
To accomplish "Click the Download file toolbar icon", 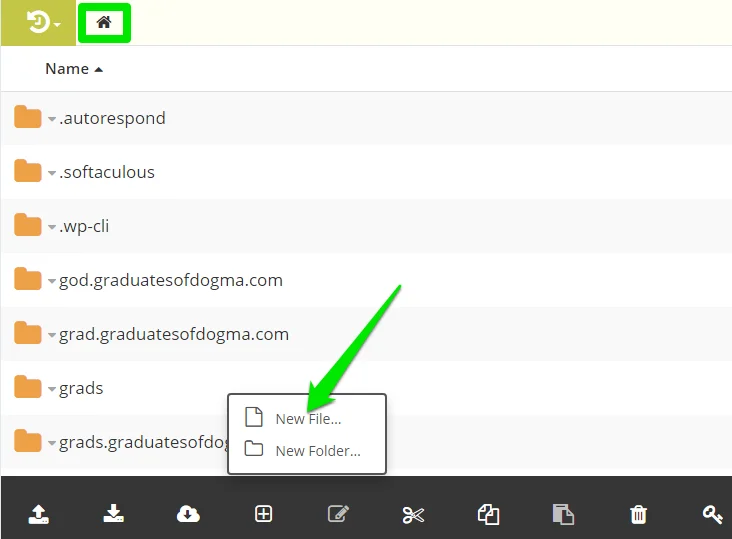I will (x=113, y=513).
